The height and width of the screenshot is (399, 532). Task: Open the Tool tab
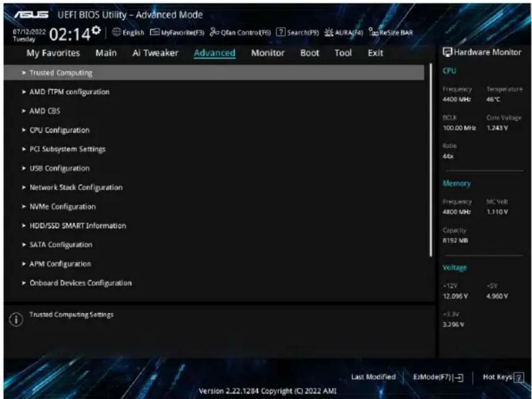(343, 53)
